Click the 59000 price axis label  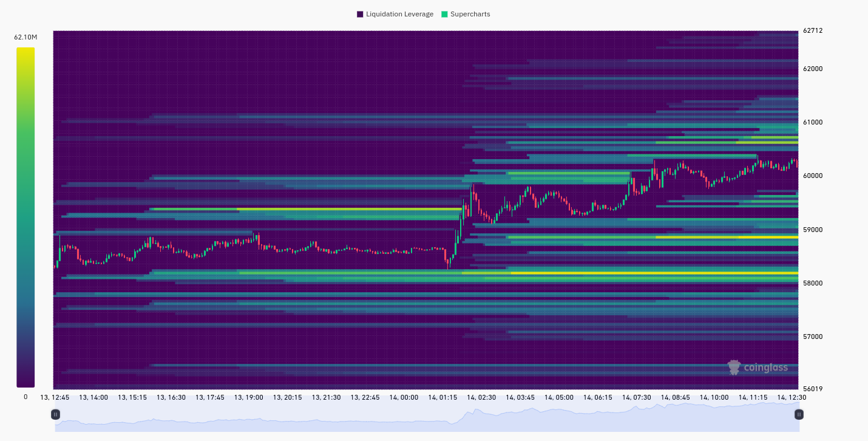point(812,230)
